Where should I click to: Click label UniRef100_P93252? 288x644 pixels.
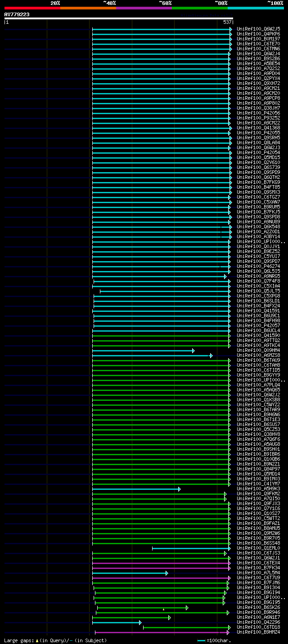(258, 118)
